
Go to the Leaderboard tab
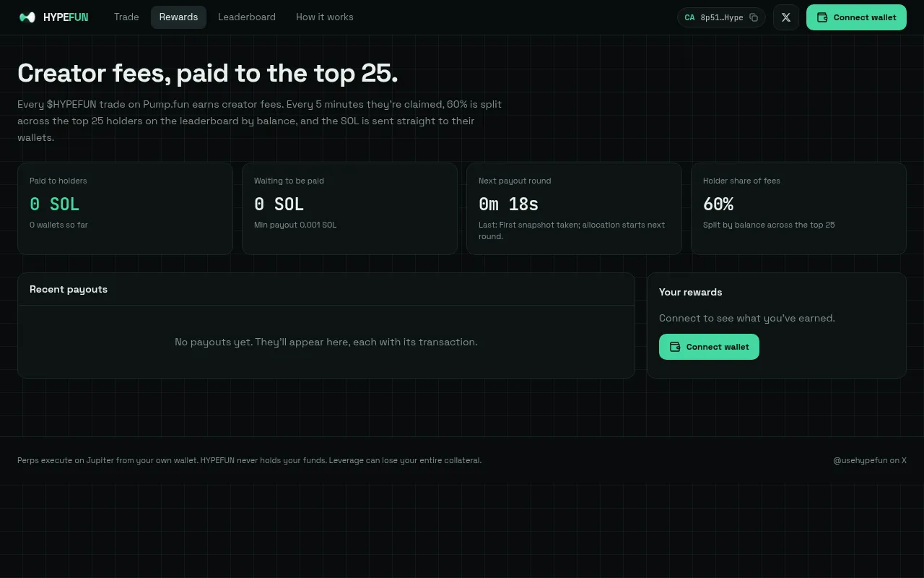coord(247,17)
